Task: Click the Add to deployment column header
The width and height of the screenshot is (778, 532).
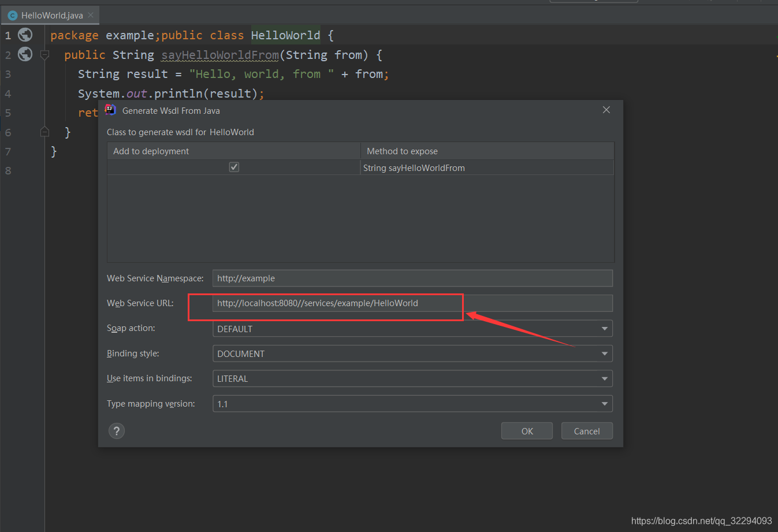Action: coord(234,151)
